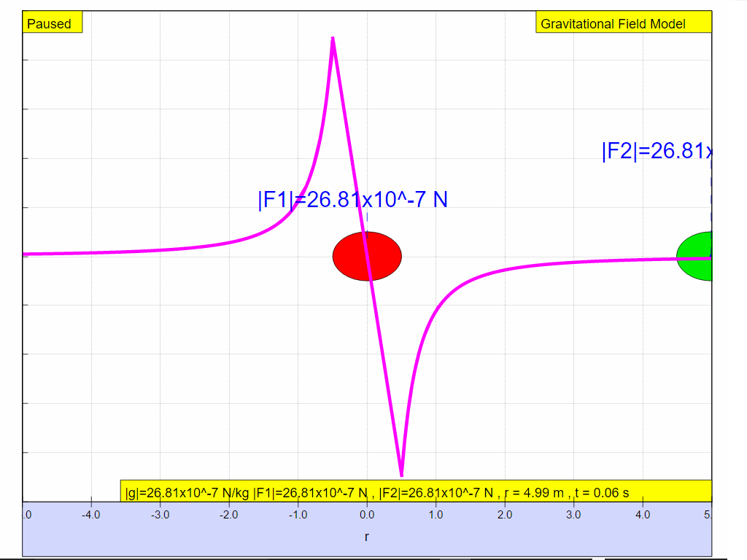
Task: Click the top peak of the magenta curve
Action: pos(333,38)
